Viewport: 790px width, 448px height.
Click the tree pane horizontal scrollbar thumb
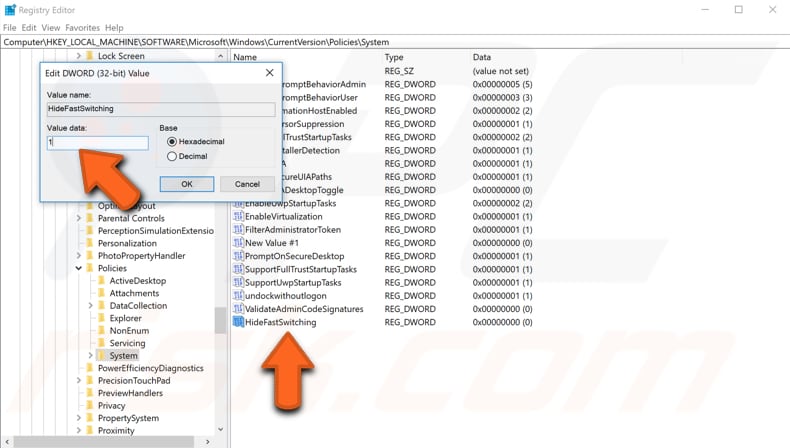(x=103, y=442)
